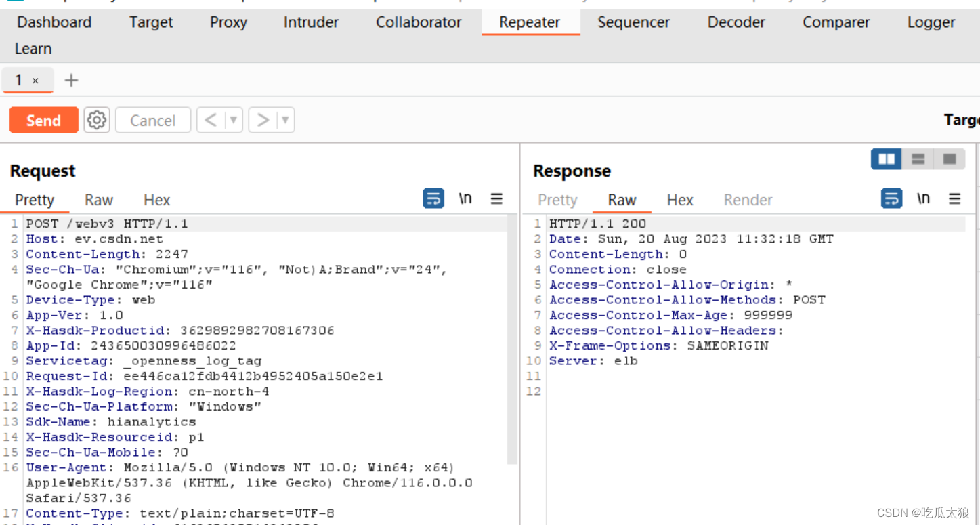Close Repeater request tab 1
980x525 pixels.
[35, 81]
